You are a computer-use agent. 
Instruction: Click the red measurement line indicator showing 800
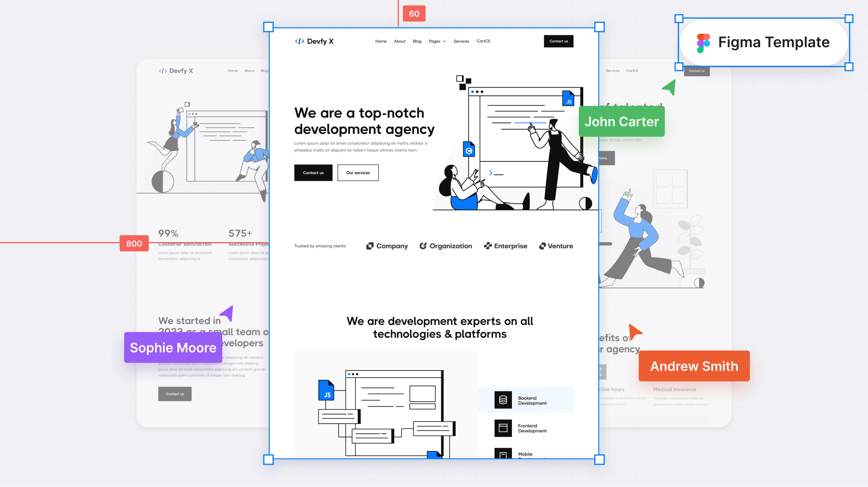[x=133, y=243]
